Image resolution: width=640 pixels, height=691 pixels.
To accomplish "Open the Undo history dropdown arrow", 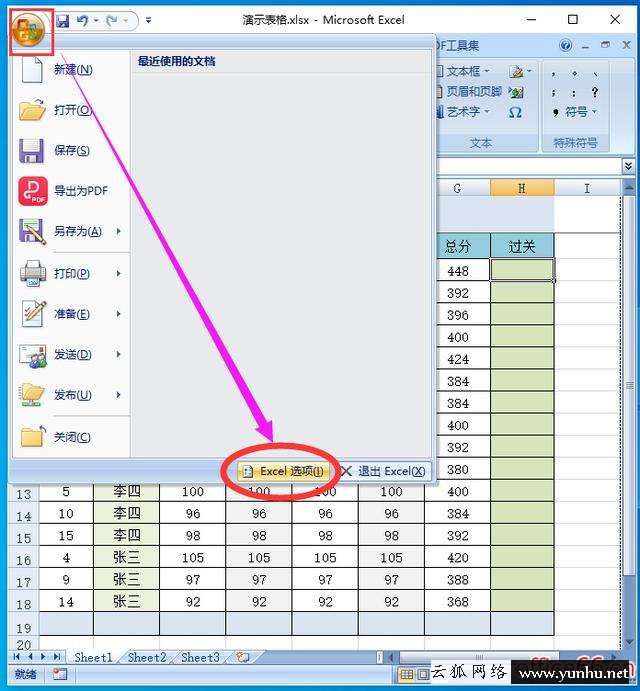I will coord(96,20).
